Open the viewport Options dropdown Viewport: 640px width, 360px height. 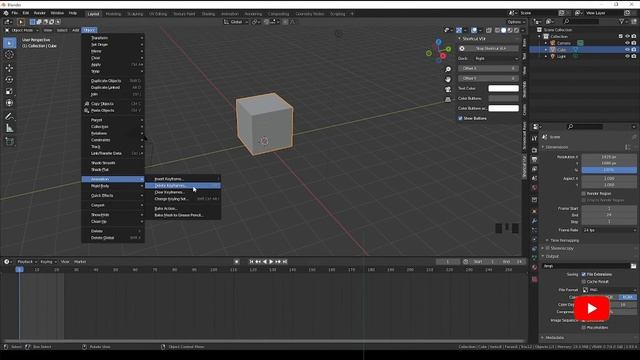[x=516, y=22]
